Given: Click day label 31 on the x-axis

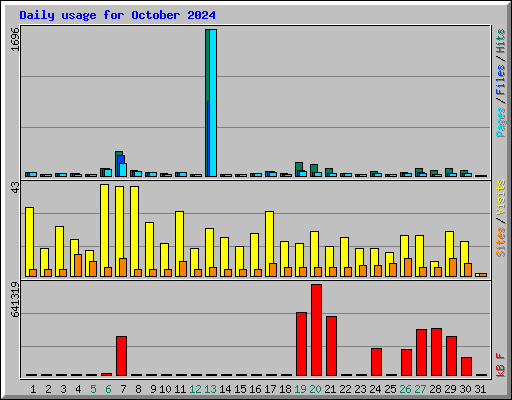Looking at the screenshot, I should (x=480, y=389).
